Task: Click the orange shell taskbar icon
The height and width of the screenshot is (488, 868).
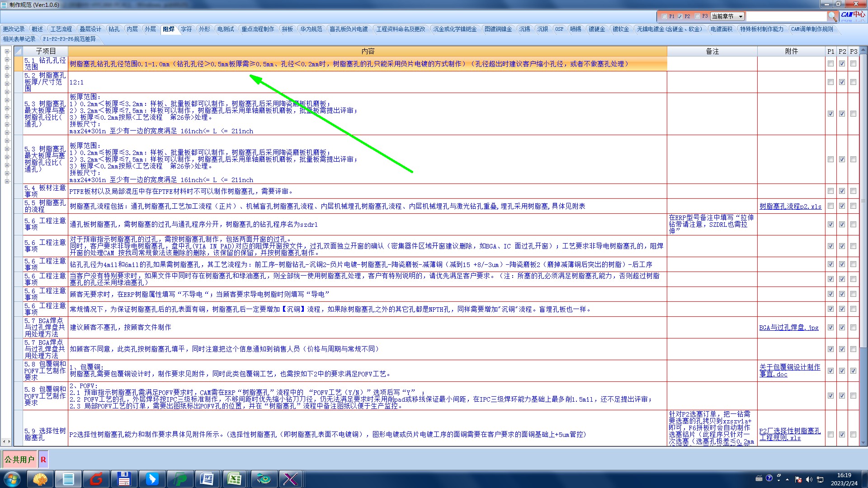Action: tap(41, 479)
